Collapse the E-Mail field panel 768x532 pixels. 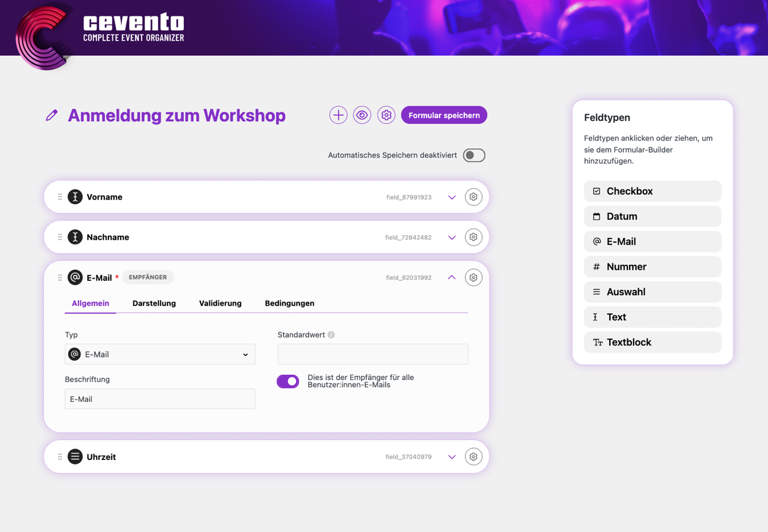[x=451, y=277]
